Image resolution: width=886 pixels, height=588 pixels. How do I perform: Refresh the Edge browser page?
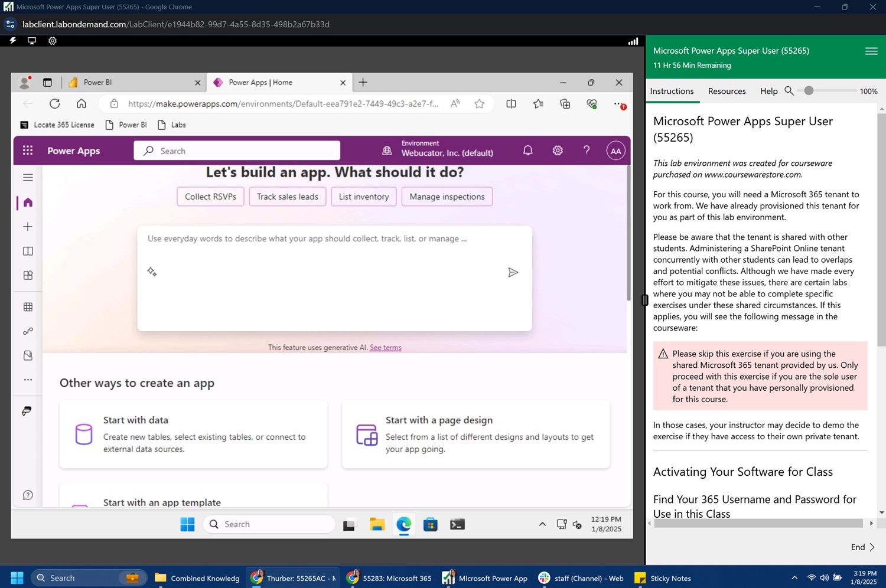[54, 103]
